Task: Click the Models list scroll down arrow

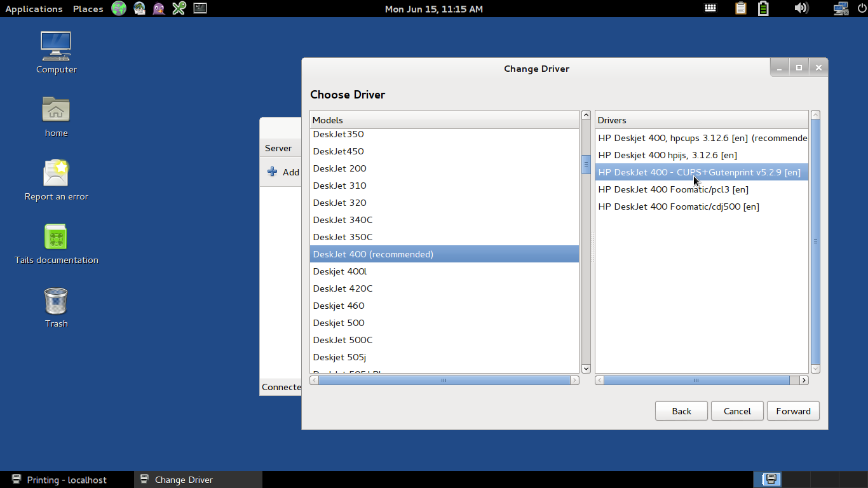Action: [x=586, y=369]
